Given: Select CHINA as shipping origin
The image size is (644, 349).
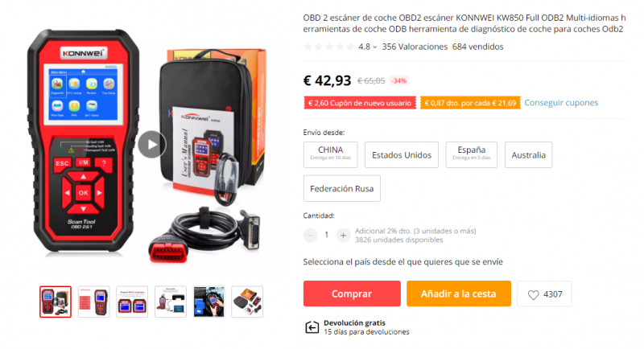Looking at the screenshot, I should (x=331, y=154).
